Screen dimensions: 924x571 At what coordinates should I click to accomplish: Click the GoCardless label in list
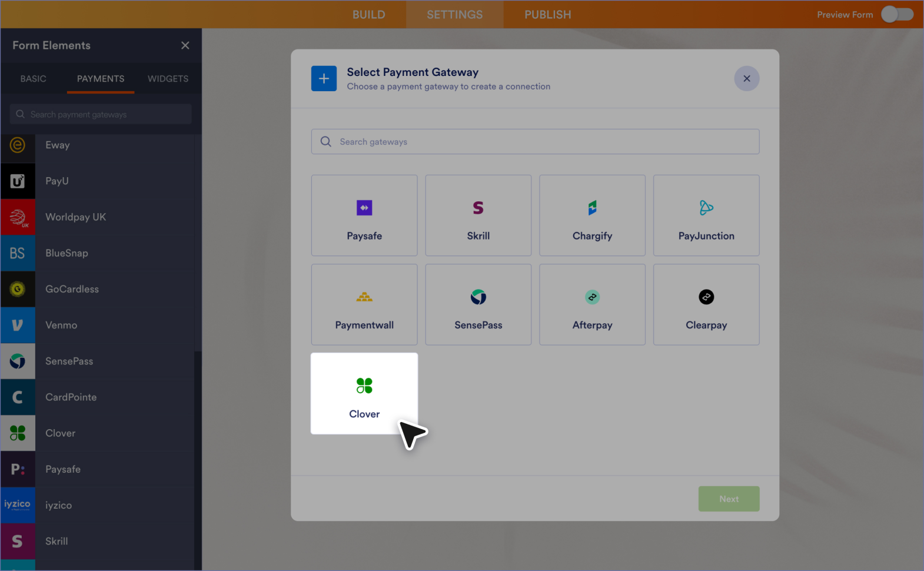tap(72, 289)
